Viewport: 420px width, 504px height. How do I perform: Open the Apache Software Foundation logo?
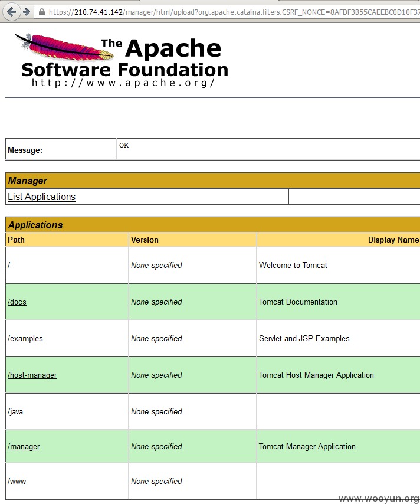(122, 60)
